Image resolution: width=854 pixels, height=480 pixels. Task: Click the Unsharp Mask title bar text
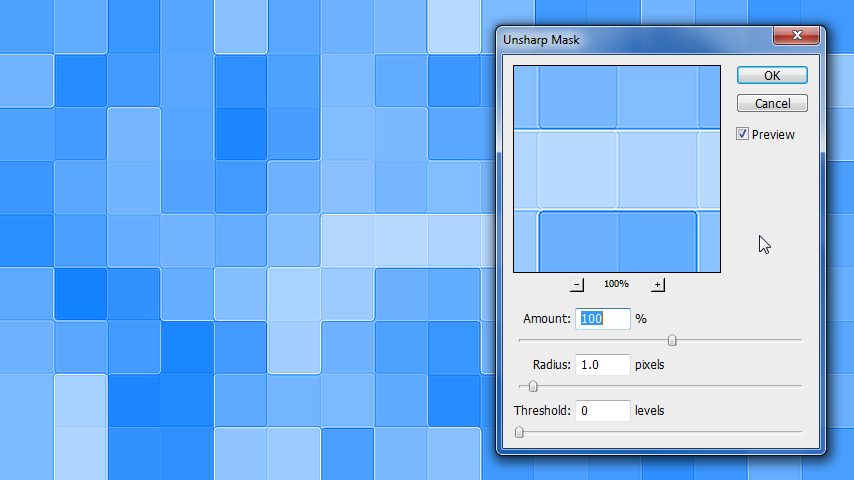coord(541,40)
